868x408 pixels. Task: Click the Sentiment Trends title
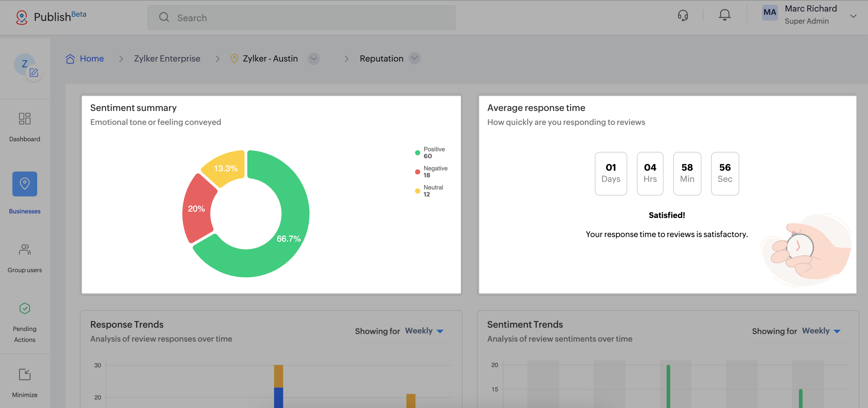(x=525, y=324)
